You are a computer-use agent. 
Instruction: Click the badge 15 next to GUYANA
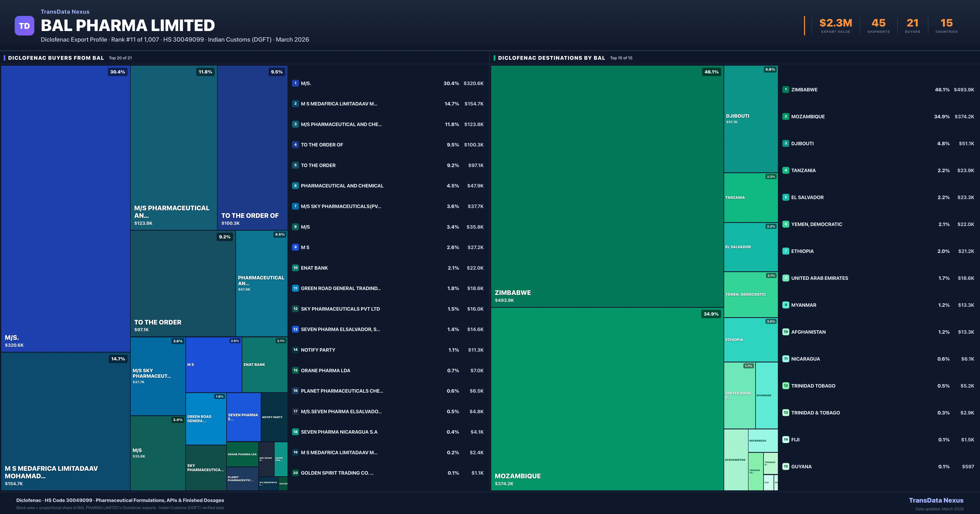pyautogui.click(x=785, y=466)
